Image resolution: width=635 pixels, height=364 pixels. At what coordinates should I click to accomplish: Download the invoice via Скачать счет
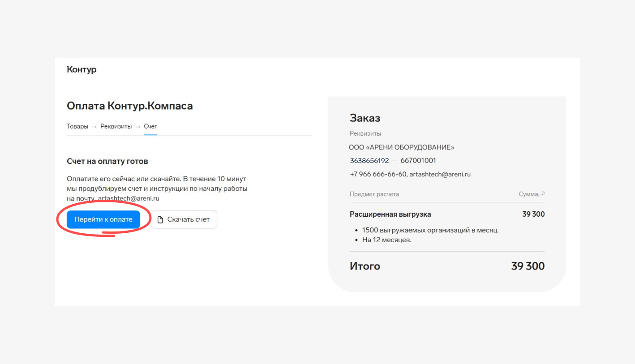184,219
